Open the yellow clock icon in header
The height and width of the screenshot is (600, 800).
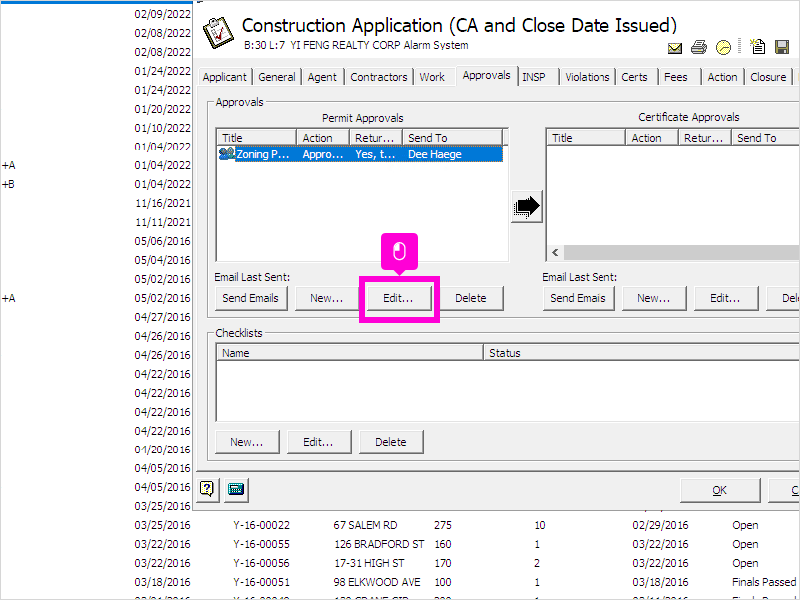point(723,47)
